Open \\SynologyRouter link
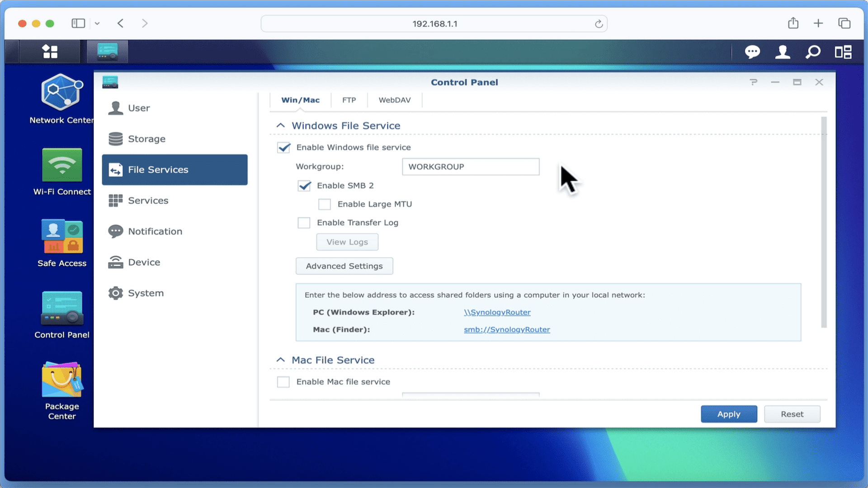Screen dimensions: 868x488 pyautogui.click(x=497, y=312)
